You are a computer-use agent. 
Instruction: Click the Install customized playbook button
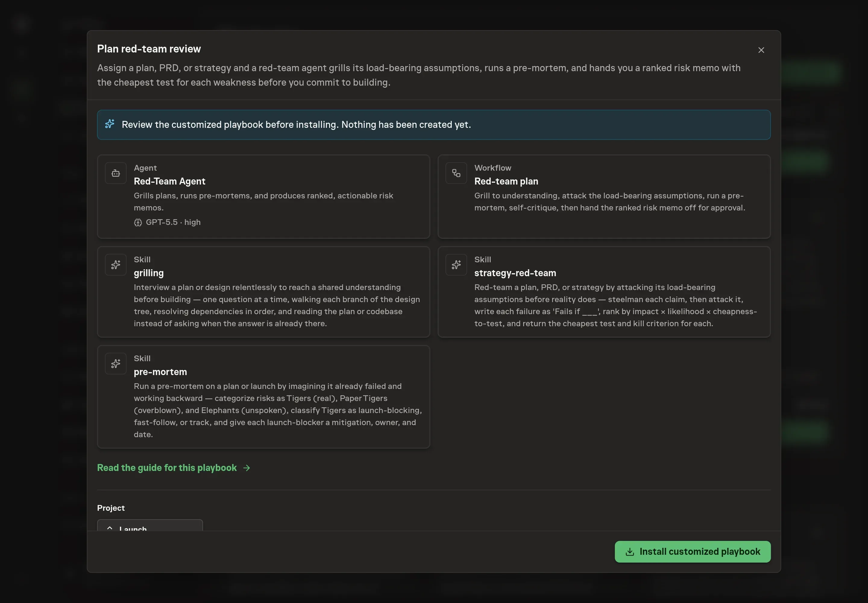(692, 551)
